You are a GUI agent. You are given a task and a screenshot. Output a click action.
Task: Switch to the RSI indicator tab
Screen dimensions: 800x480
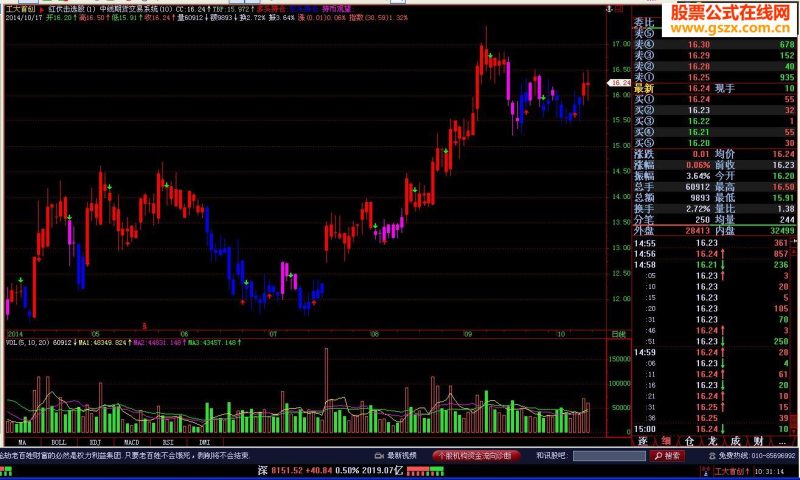click(168, 442)
